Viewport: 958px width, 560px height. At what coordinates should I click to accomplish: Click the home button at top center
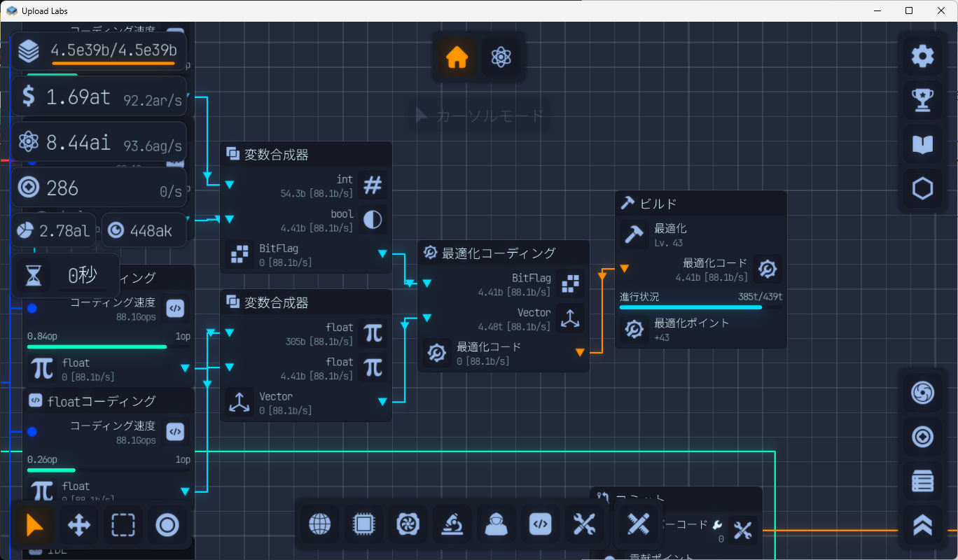[x=457, y=57]
